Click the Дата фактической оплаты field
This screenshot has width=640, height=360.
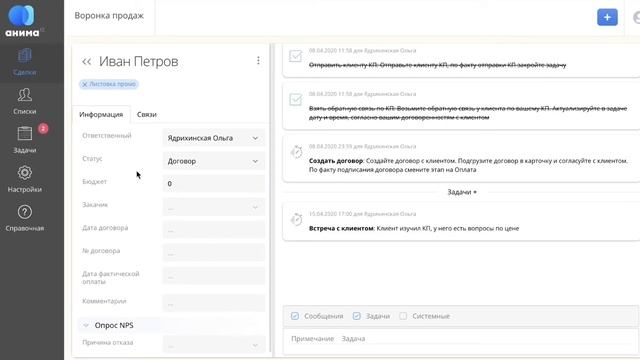pos(213,276)
